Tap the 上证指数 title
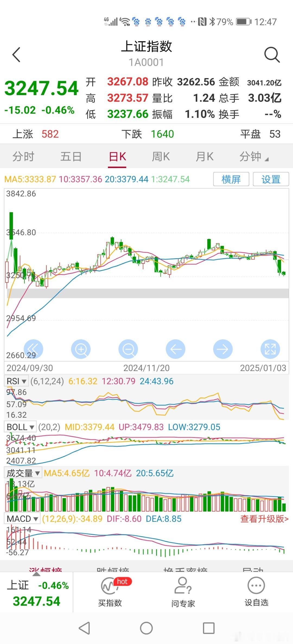The height and width of the screenshot is (644, 293). pyautogui.click(x=146, y=46)
